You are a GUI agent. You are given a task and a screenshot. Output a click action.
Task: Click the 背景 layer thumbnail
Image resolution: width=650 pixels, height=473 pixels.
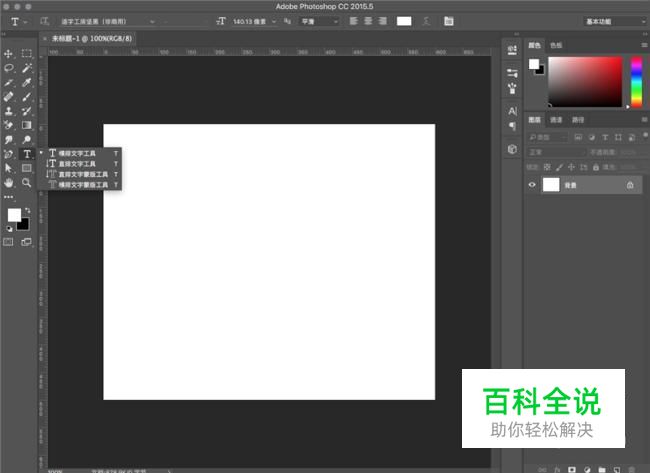coord(551,185)
